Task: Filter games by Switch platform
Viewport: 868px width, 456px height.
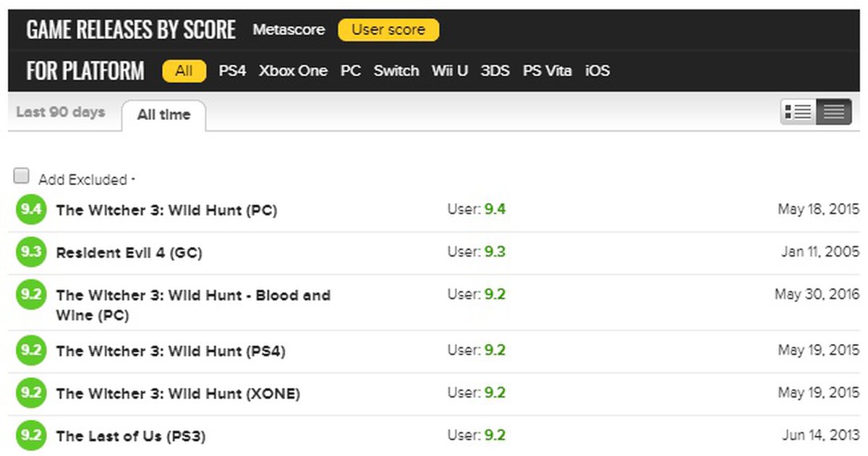Action: [396, 71]
